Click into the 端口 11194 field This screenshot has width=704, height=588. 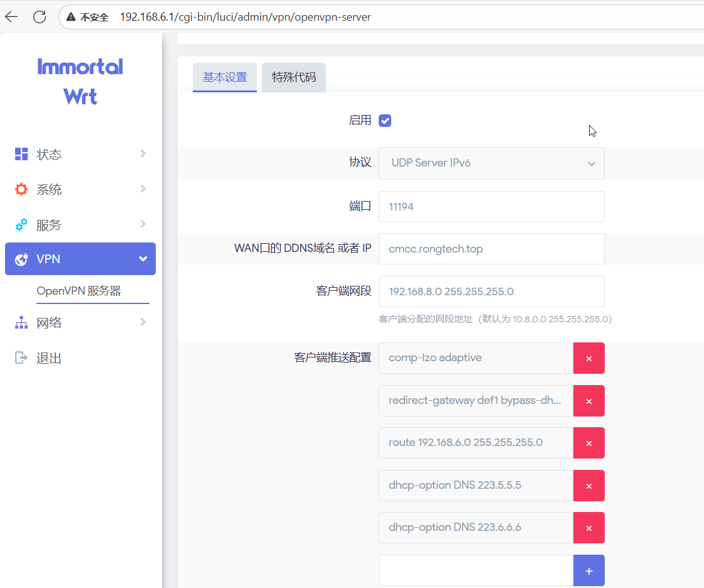(491, 207)
